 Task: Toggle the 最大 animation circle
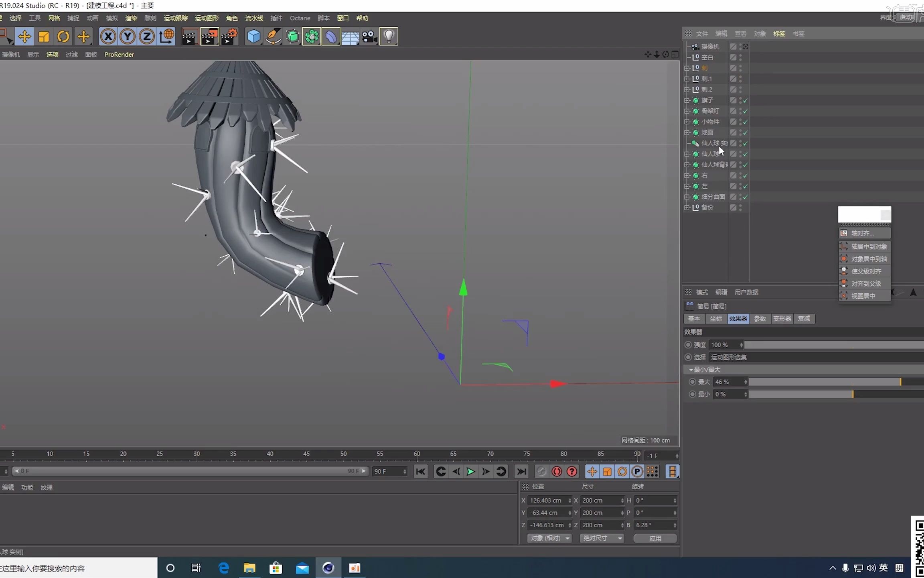click(692, 382)
